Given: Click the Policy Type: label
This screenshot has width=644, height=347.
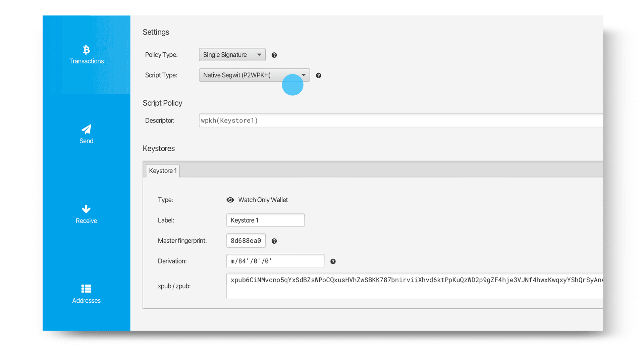Looking at the screenshot, I should click(x=161, y=55).
